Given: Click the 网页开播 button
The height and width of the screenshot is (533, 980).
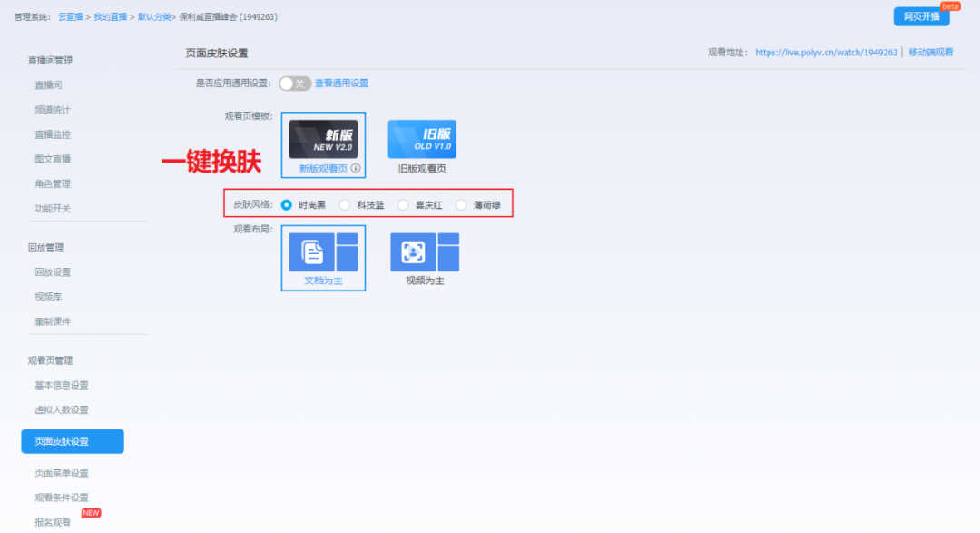Looking at the screenshot, I should tap(921, 16).
